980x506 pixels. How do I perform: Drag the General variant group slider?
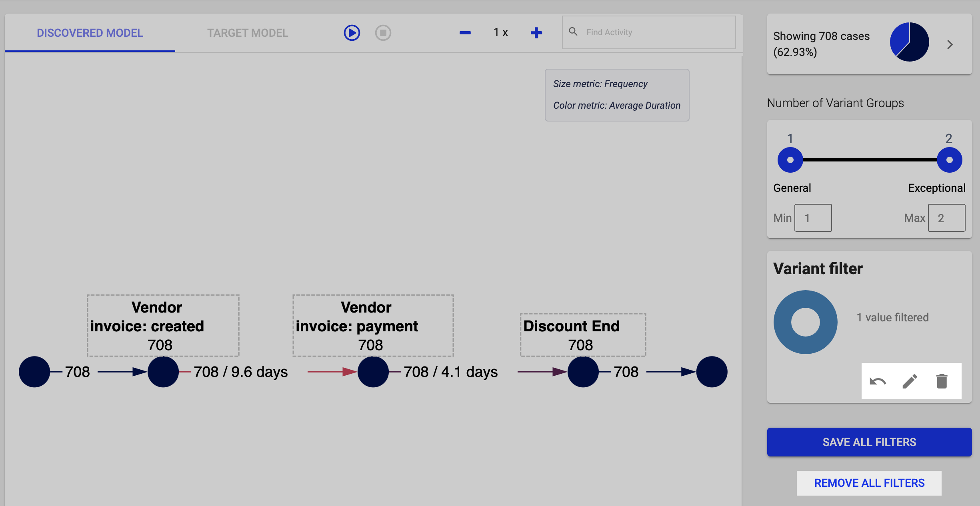tap(790, 159)
